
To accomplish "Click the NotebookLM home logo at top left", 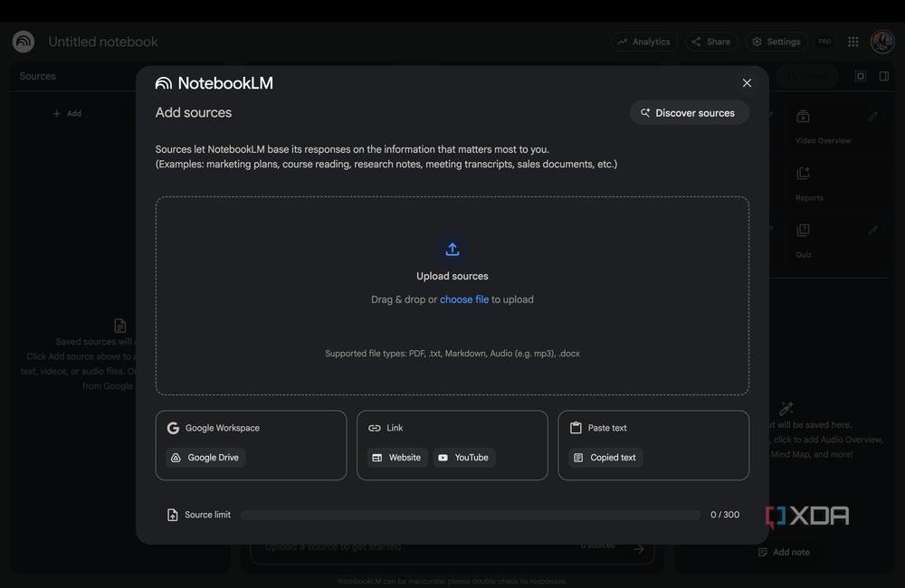I will [24, 42].
